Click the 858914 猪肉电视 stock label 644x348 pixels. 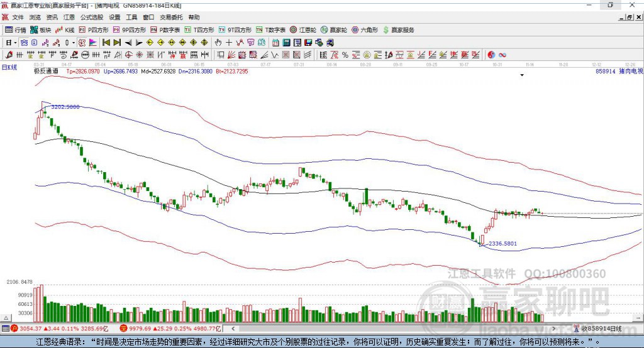(619, 71)
